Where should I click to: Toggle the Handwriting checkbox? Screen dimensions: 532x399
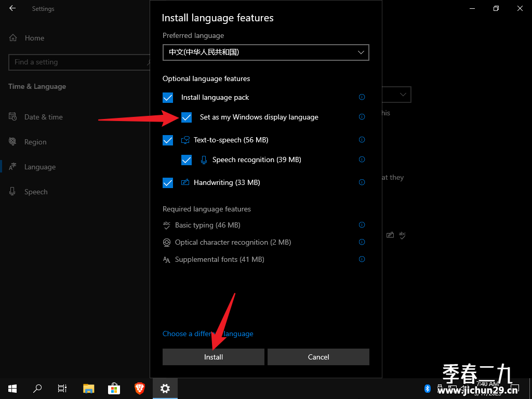168,183
